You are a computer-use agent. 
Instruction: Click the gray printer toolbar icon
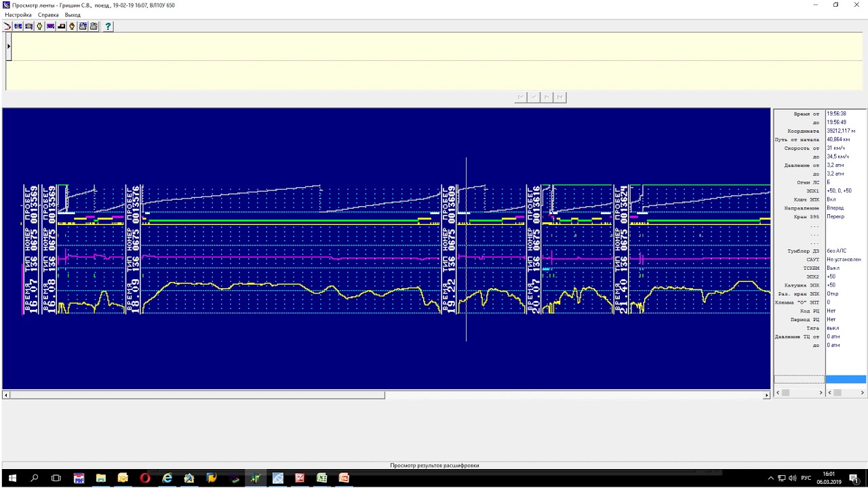click(x=94, y=26)
